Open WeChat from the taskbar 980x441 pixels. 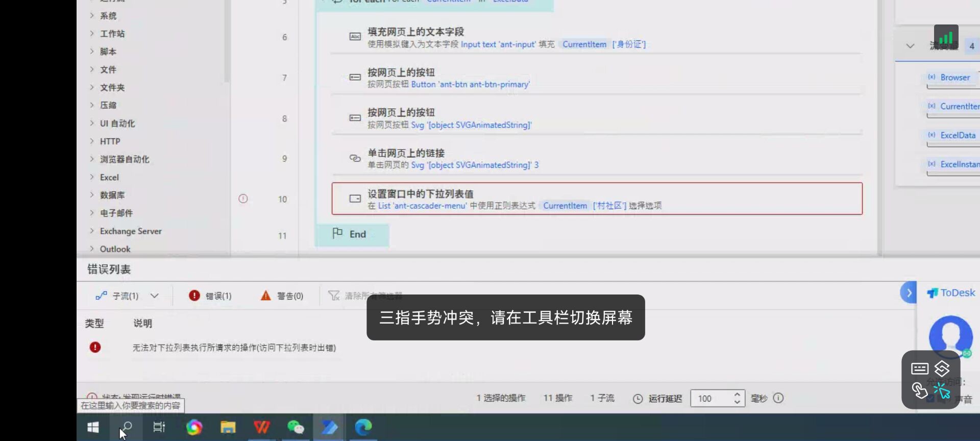coord(296,427)
